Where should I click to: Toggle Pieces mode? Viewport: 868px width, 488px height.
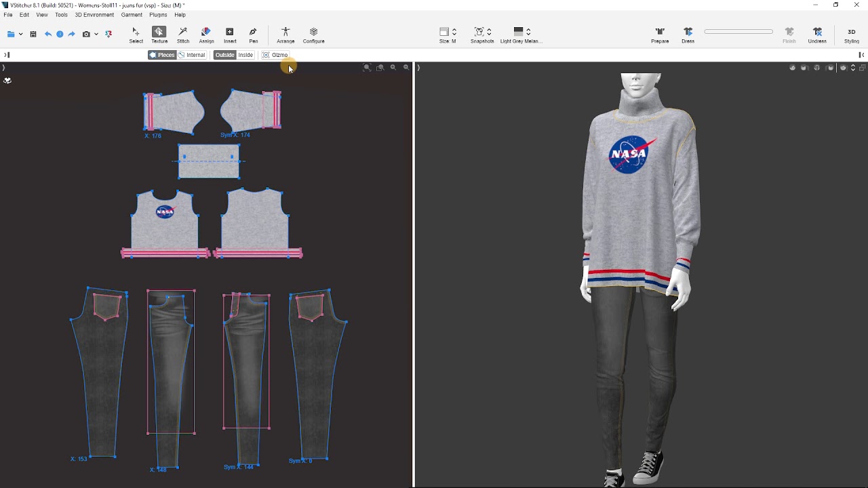tap(162, 55)
